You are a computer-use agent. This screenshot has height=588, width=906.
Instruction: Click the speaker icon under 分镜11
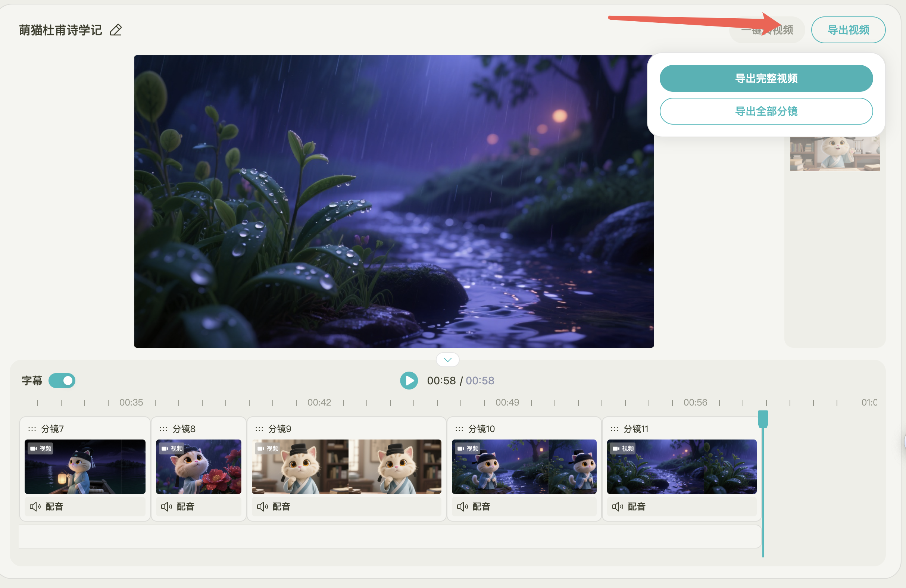[x=618, y=507]
